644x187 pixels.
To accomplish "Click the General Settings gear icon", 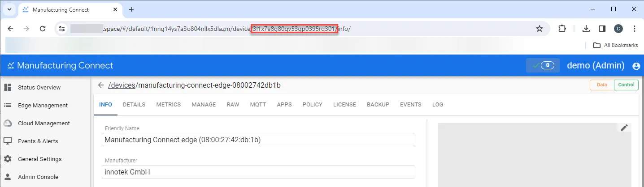I will pyautogui.click(x=8, y=159).
